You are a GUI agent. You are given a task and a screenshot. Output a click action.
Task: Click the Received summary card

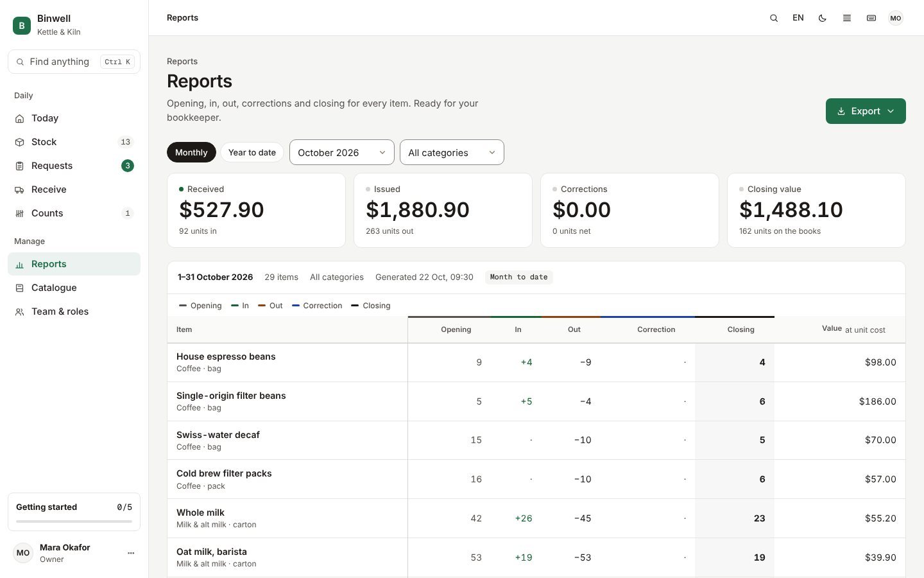[256, 210]
